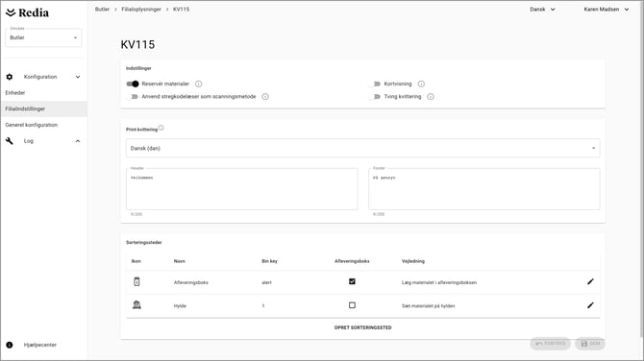Show info for Tving kvittering
The image size is (644, 361).
pos(431,97)
